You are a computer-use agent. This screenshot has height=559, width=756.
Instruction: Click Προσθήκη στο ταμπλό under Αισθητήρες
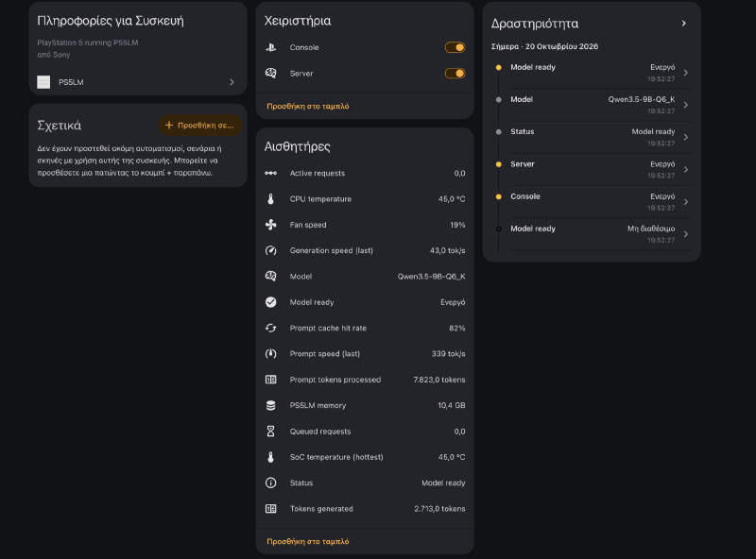tap(308, 541)
